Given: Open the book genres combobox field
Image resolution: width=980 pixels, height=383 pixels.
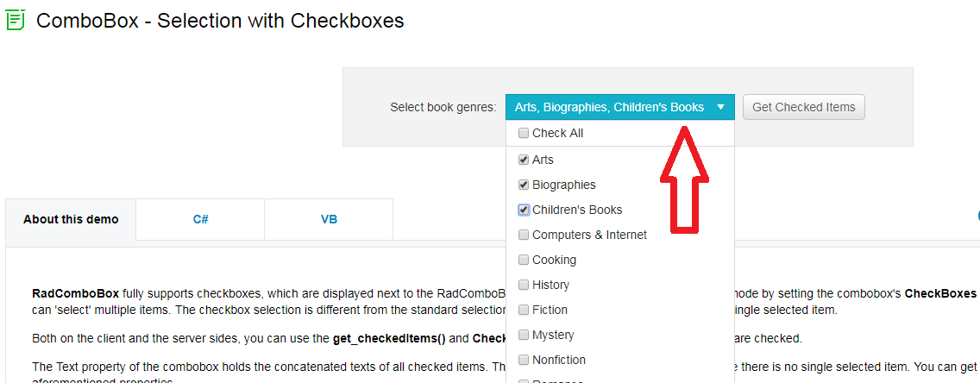Looking at the screenshot, I should 609,107.
